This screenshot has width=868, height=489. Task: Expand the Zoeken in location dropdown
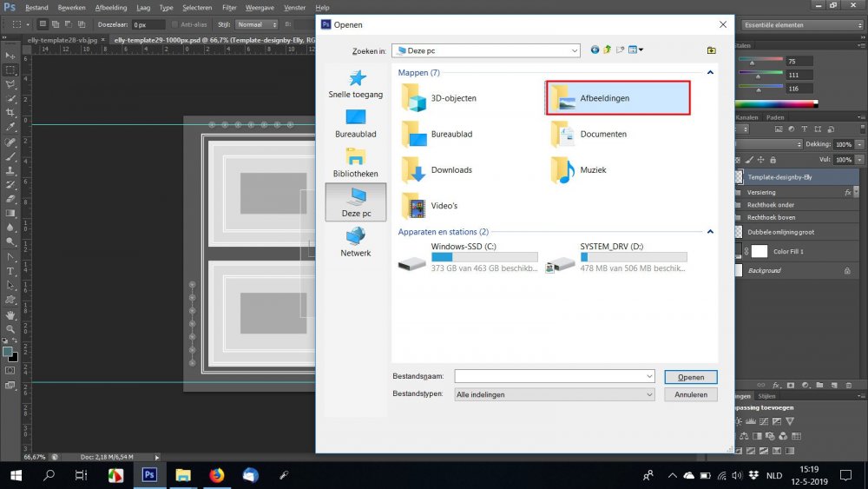[575, 50]
